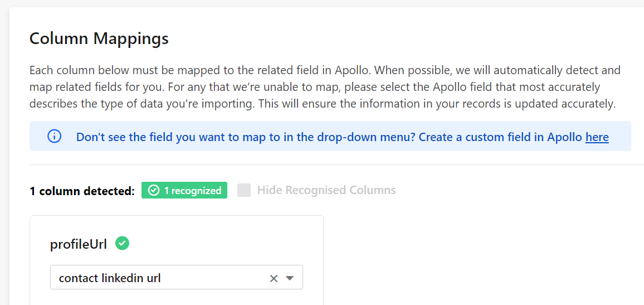Click the Column Mappings heading
This screenshot has width=644, height=305.
click(99, 38)
